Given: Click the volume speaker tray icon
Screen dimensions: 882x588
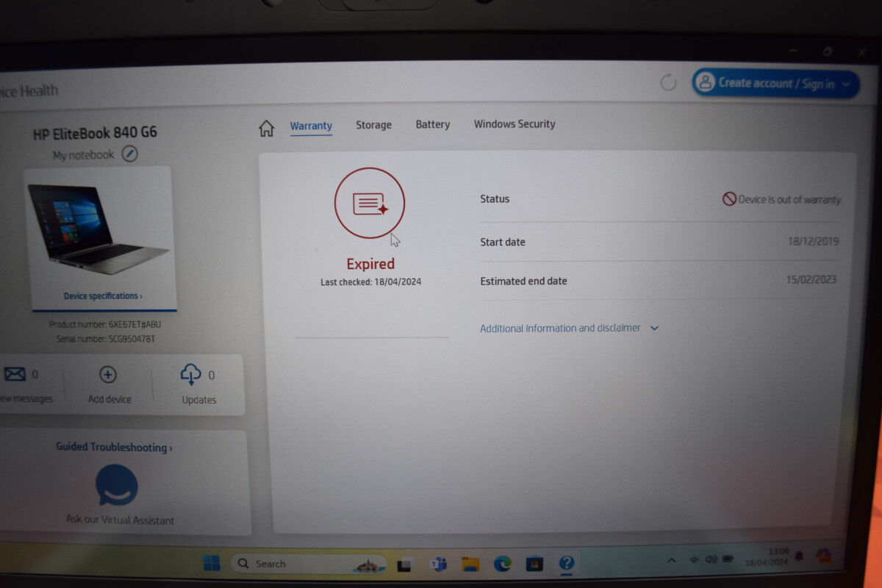Looking at the screenshot, I should tap(711, 560).
